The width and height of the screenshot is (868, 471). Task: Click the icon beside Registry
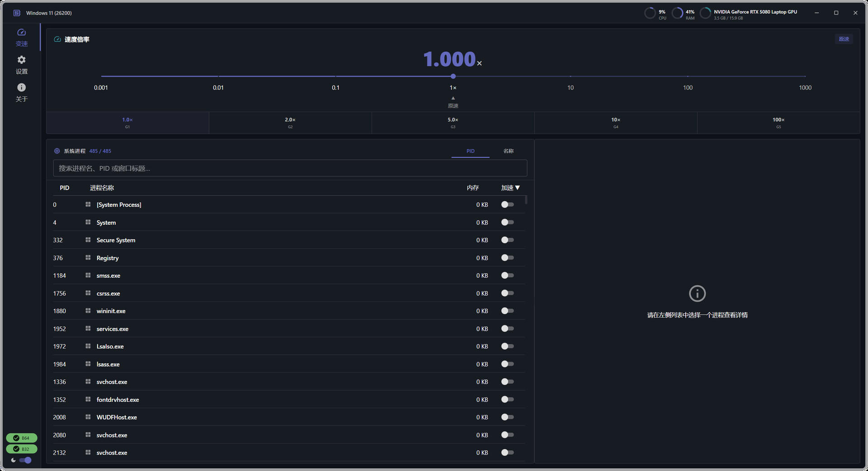[x=88, y=257]
